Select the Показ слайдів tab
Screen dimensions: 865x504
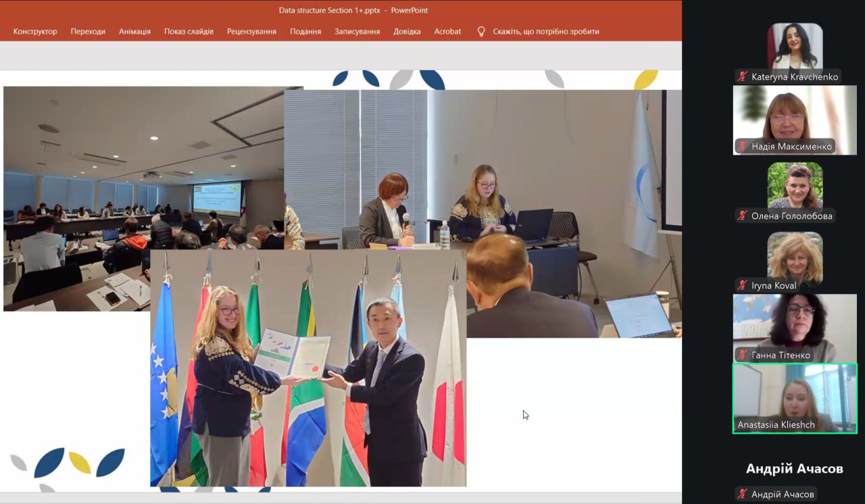tap(189, 31)
